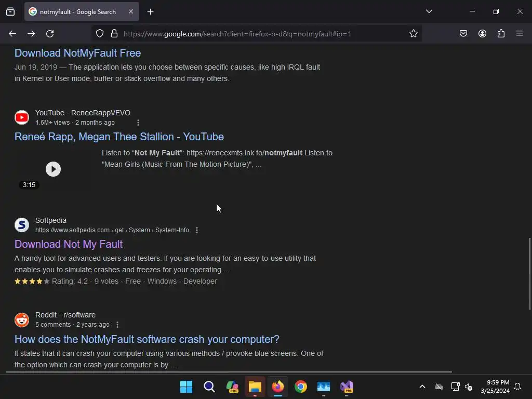532x399 pixels.
Task: Bookmark this page with the star
Action: (413, 34)
